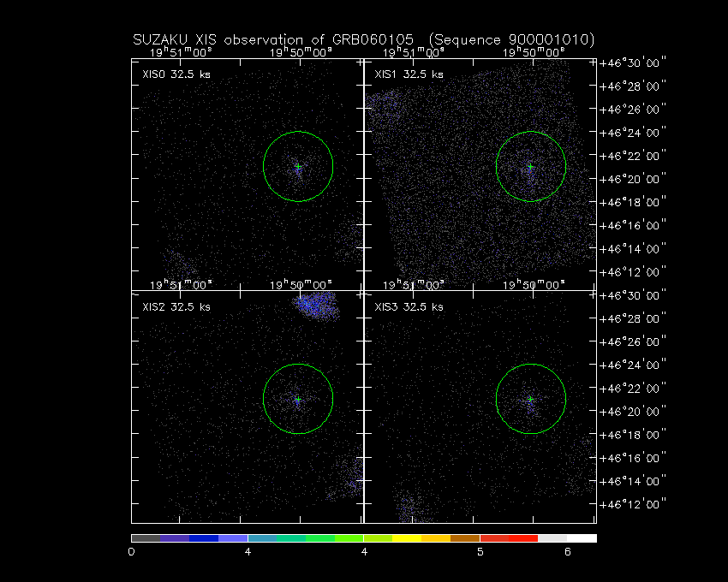Click declination +46°16'00" beside the XIS1 panel
728x582 pixels.
pos(633,226)
